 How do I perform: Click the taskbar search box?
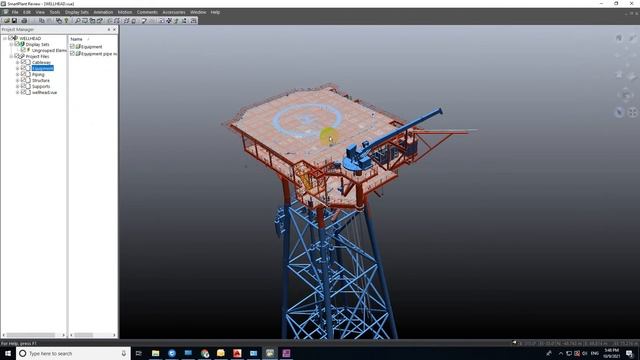pos(73,353)
